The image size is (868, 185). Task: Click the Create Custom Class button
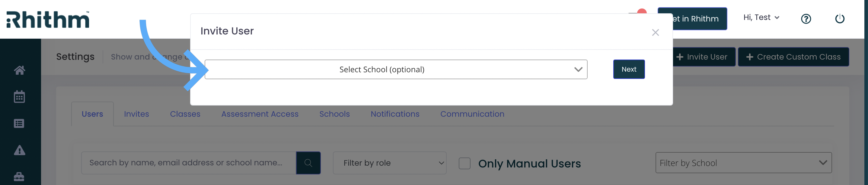793,57
